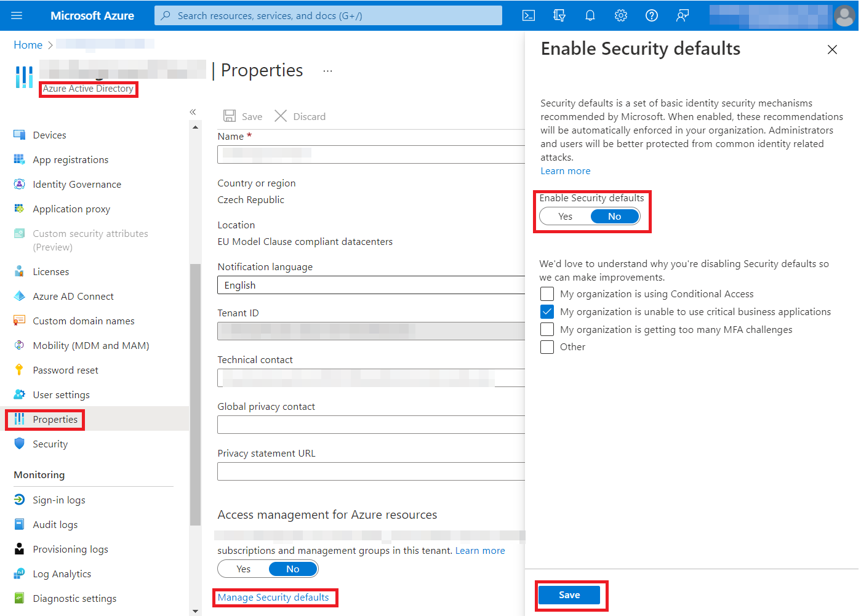Collapse the left navigation with double chevron
Viewport: 861px width, 616px height.
[x=193, y=112]
